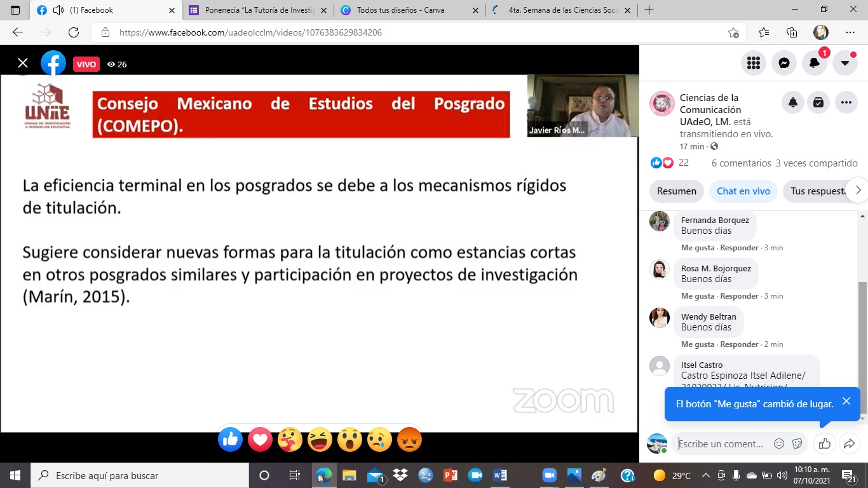Open Ciencias de la Comunicación page avatar
Viewport: 868px width, 488px height.
click(661, 104)
